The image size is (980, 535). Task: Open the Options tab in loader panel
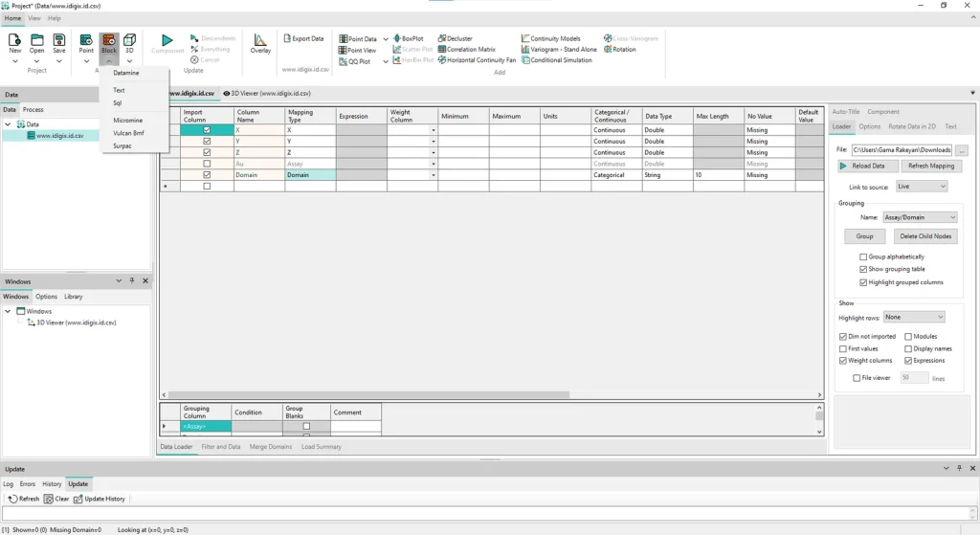coord(869,126)
